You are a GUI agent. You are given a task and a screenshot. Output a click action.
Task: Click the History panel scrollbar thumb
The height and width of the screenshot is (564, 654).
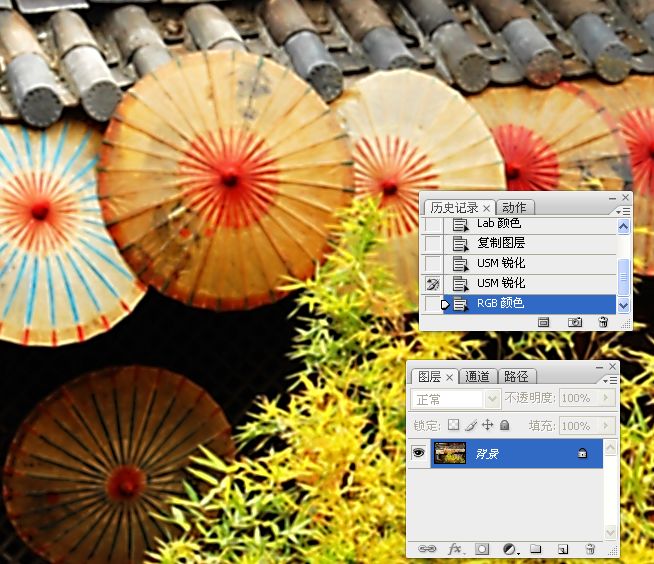coord(624,277)
